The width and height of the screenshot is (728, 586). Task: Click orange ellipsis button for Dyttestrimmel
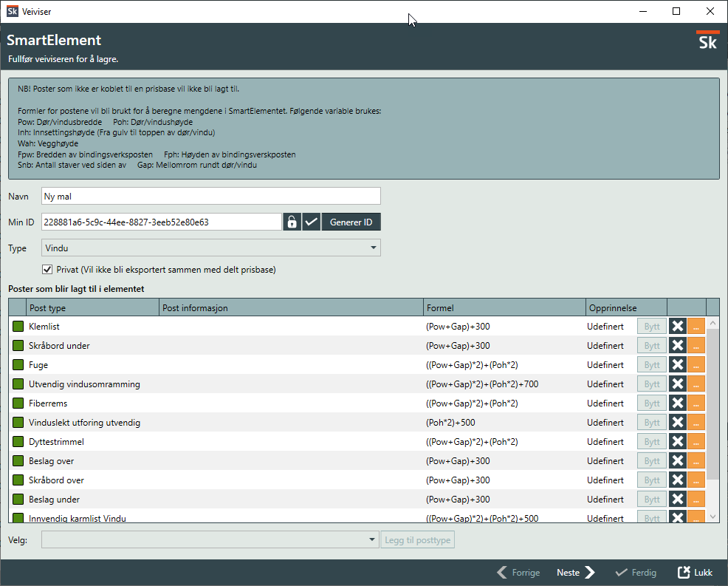click(x=696, y=442)
